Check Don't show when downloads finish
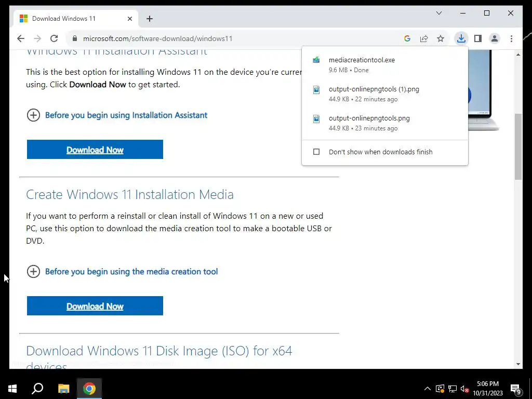 click(316, 152)
